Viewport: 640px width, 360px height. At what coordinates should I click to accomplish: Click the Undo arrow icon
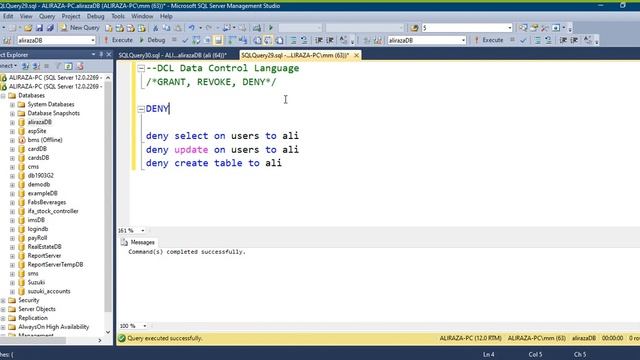(x=191, y=28)
